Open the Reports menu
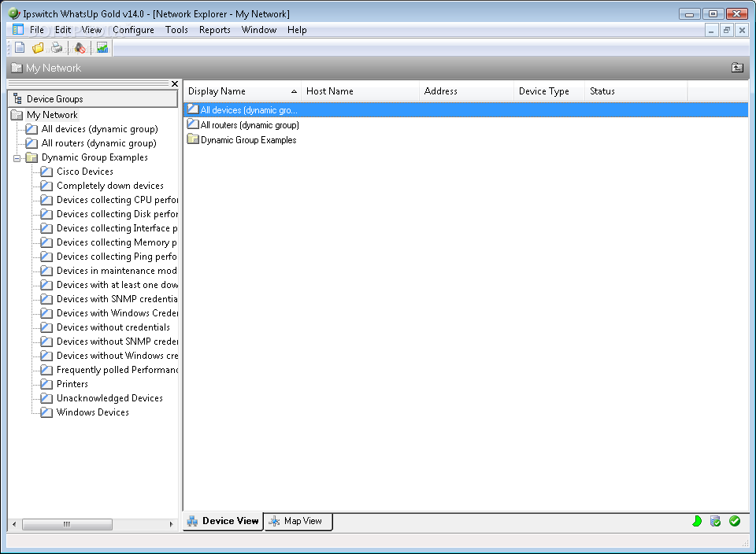Image resolution: width=756 pixels, height=554 pixels. (214, 30)
